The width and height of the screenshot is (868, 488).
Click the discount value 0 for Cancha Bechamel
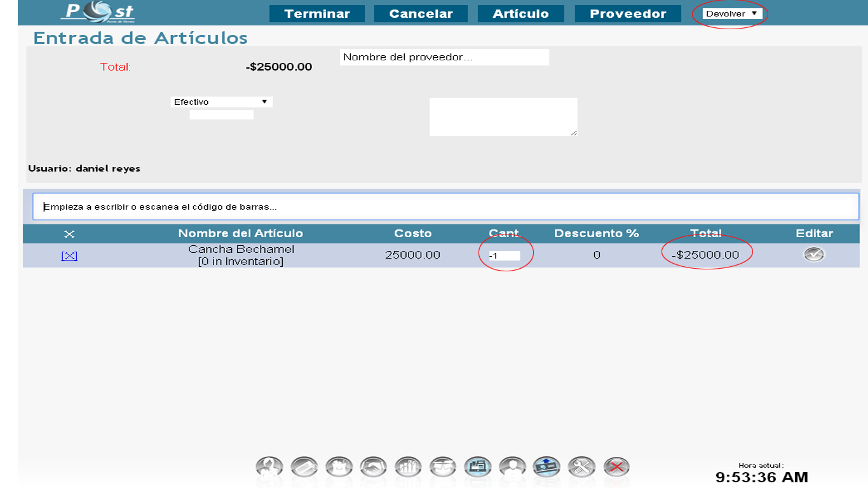click(596, 255)
